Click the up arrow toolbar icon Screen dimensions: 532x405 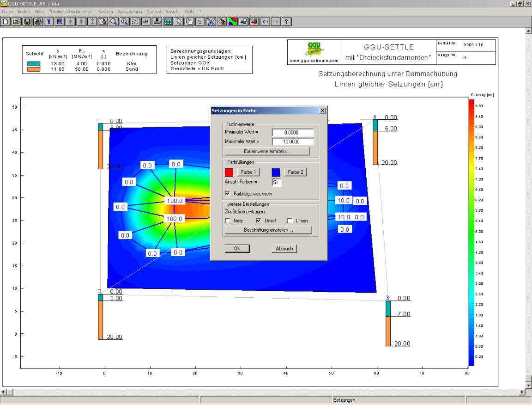(81, 22)
